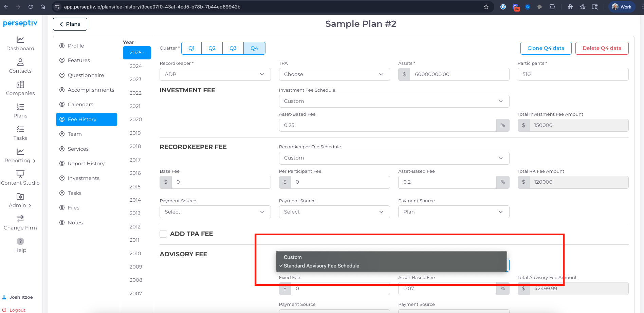Screen dimensions: 644x313
Task: Open Payment Source dropdown showing Plan
Action: [x=454, y=212]
